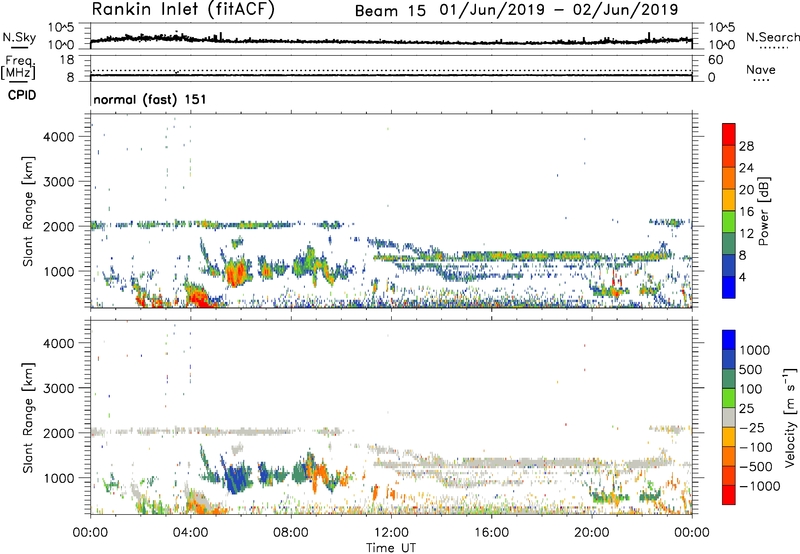
Task: Select the '08:00' time tick label
Action: point(290,533)
